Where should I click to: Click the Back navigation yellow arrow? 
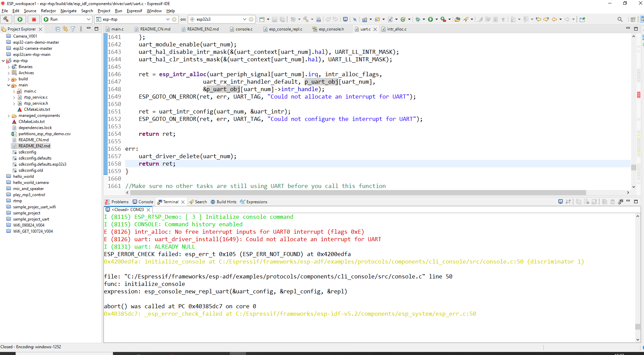pyautogui.click(x=554, y=19)
